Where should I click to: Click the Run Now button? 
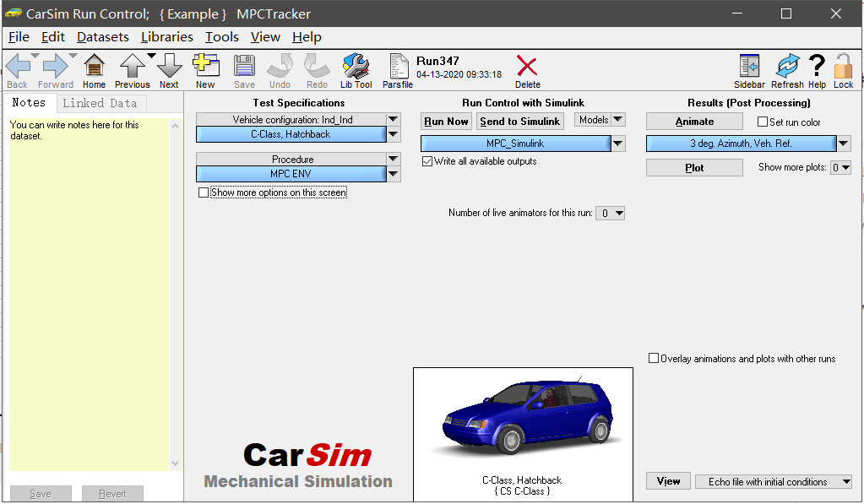(446, 122)
